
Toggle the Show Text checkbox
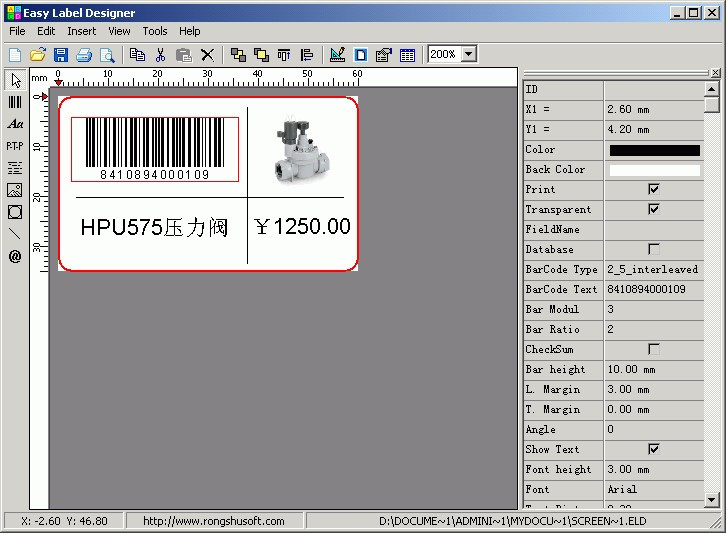[654, 449]
